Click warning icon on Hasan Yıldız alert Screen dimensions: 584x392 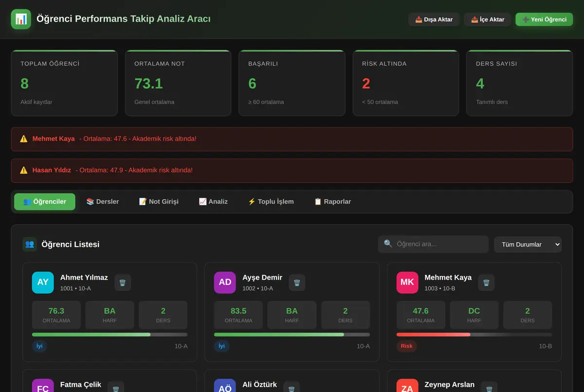point(24,170)
